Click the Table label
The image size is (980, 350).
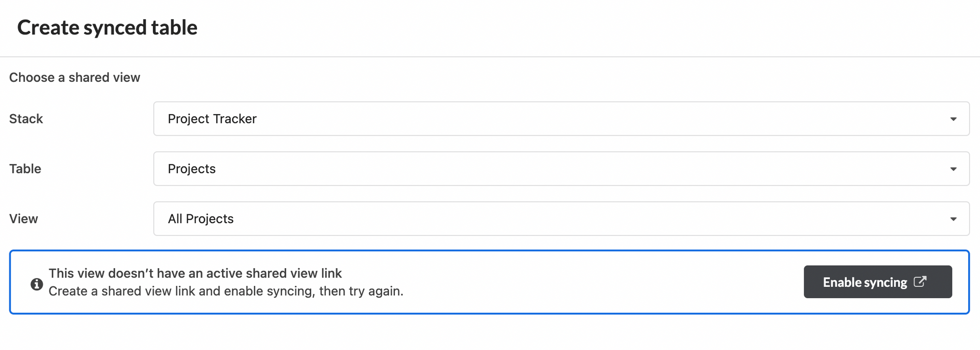[25, 168]
